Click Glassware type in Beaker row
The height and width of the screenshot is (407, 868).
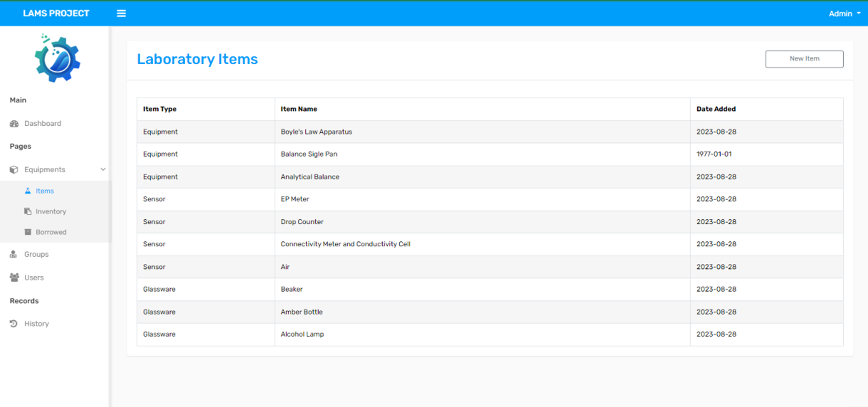coord(159,289)
